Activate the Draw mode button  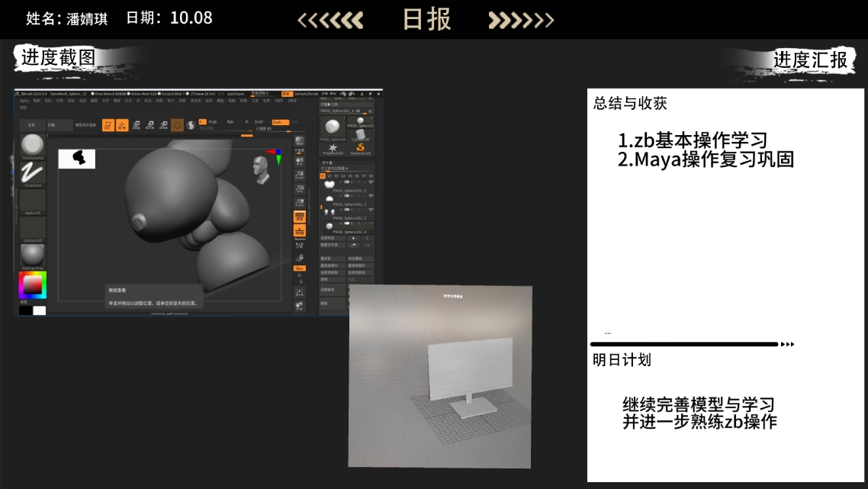[121, 125]
